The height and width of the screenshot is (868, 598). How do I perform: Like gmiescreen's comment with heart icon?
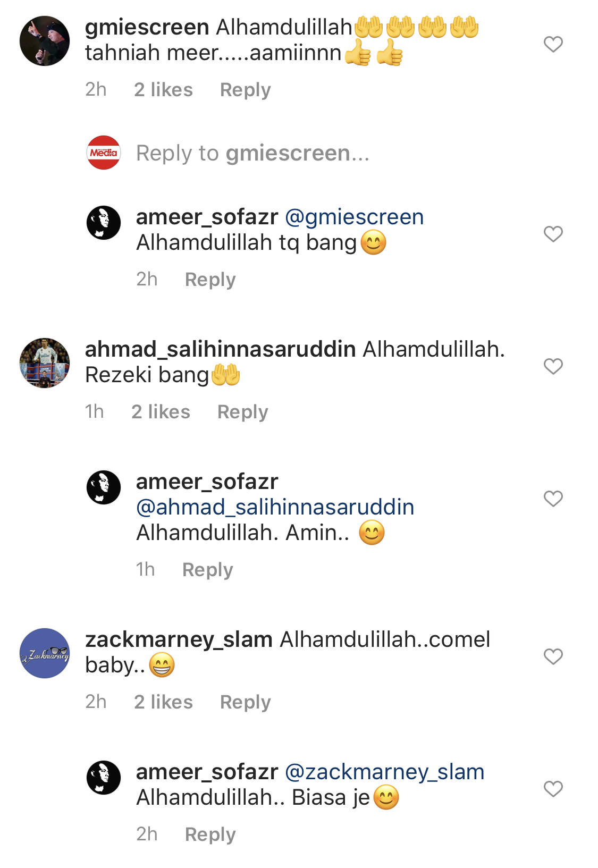point(553,44)
